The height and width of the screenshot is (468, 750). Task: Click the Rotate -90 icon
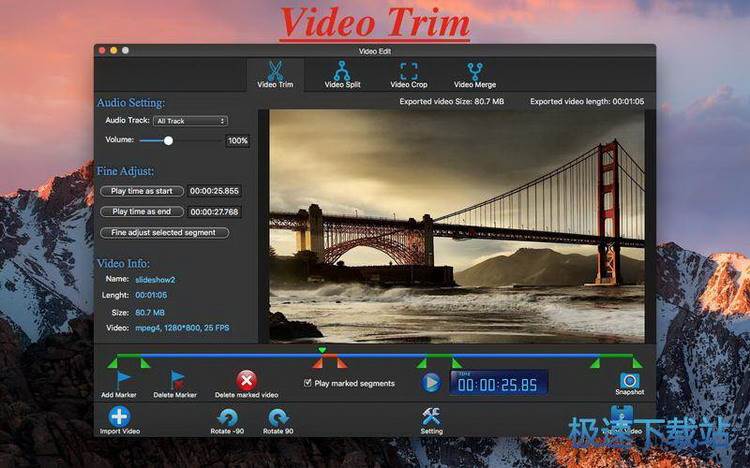click(228, 418)
